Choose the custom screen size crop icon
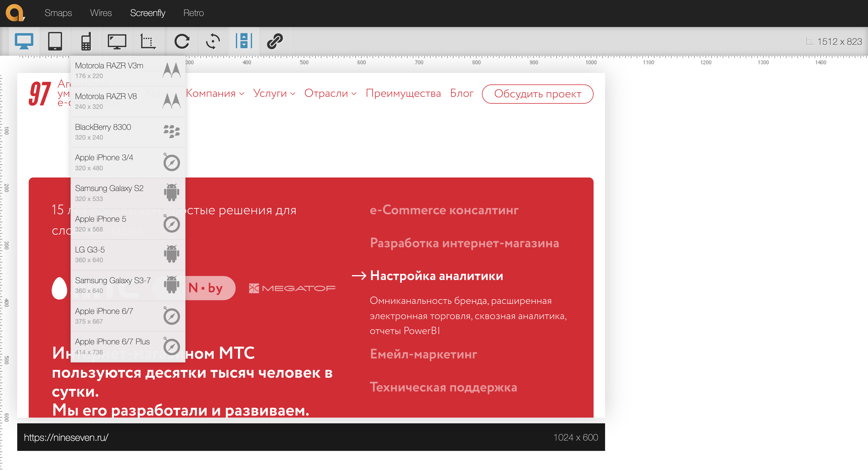Viewport: 868px width, 471px height. (x=148, y=41)
